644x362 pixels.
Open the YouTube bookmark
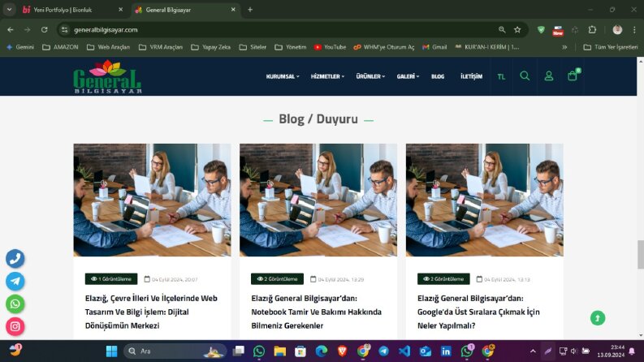click(331, 47)
